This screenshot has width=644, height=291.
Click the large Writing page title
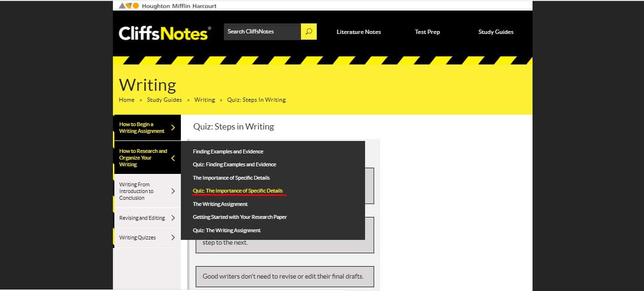(x=147, y=85)
